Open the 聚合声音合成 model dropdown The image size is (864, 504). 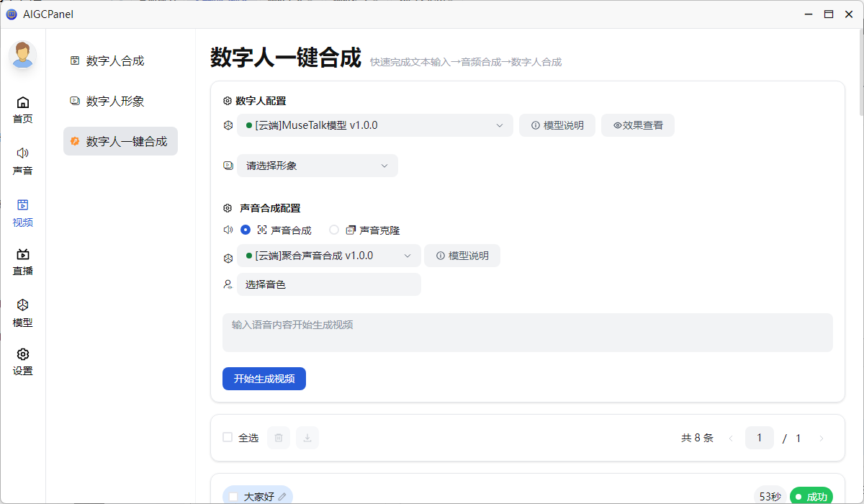[x=328, y=256]
